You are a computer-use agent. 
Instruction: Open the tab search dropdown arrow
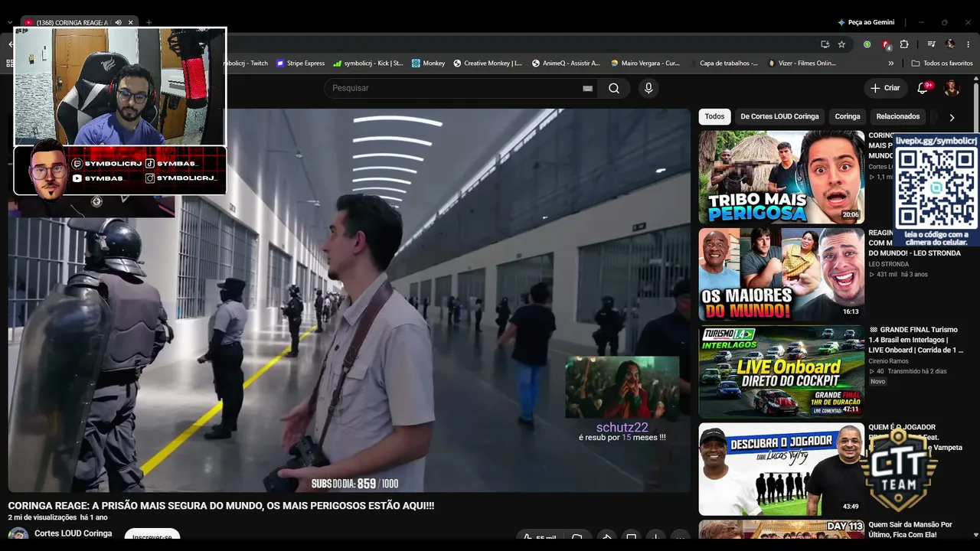pyautogui.click(x=9, y=22)
